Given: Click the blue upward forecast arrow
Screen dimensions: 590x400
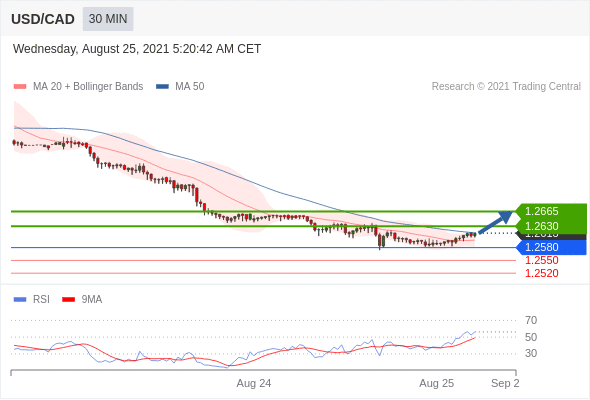Looking at the screenshot, I should coord(495,222).
